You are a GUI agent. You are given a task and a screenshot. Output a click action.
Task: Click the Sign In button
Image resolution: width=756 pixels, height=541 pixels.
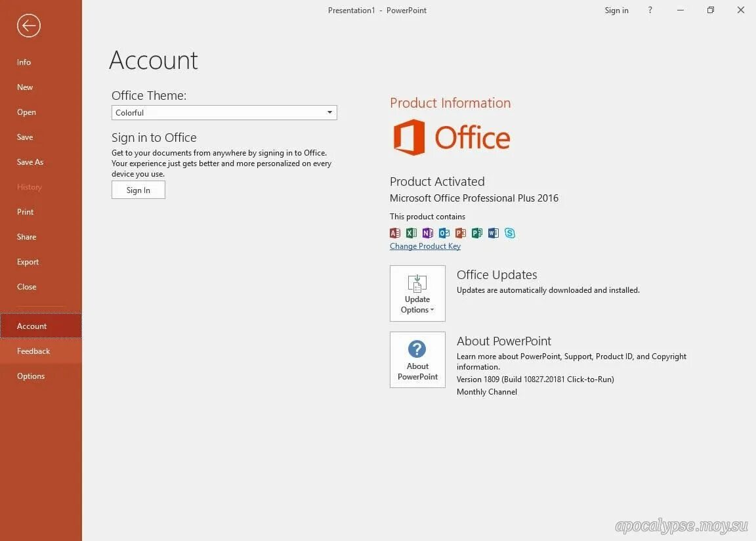point(138,190)
